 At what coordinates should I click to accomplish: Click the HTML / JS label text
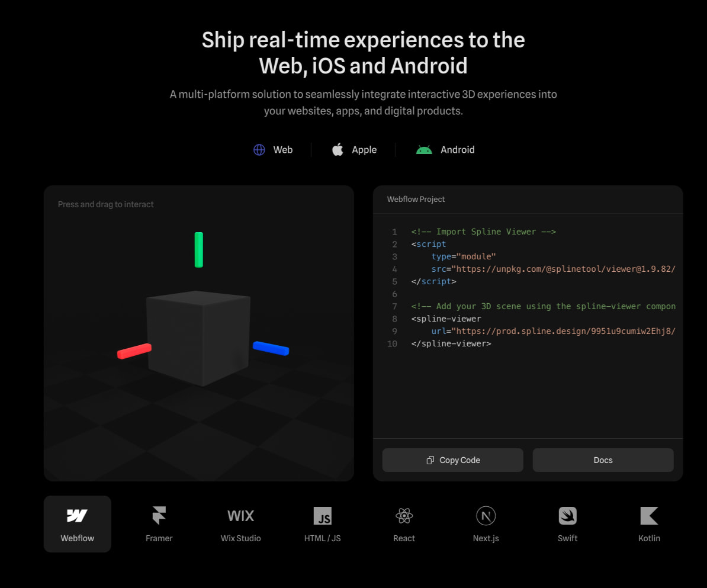tap(322, 538)
